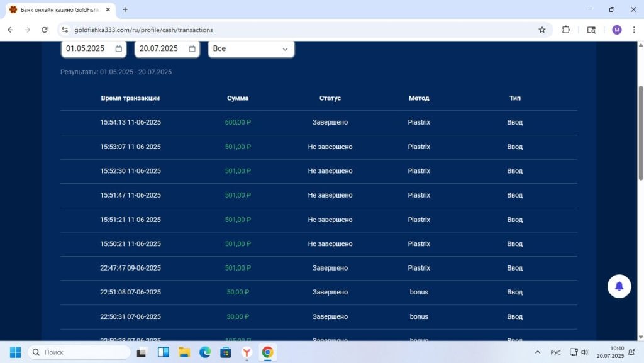
Task: Click the notification bell button
Action: pos(619,286)
